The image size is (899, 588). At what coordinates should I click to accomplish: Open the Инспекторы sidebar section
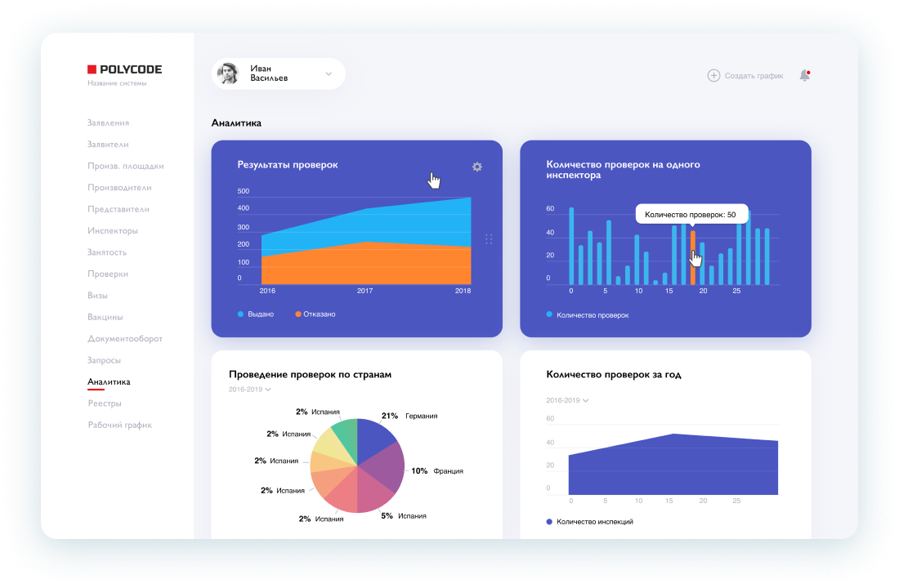click(113, 230)
